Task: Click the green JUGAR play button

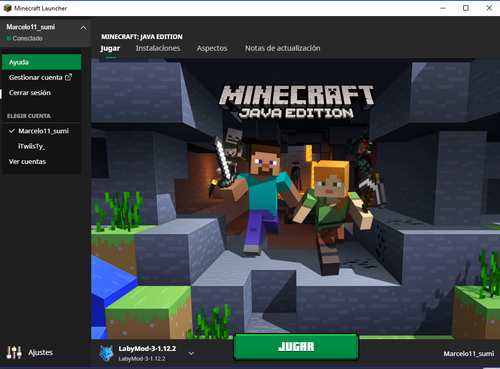Action: click(x=296, y=347)
